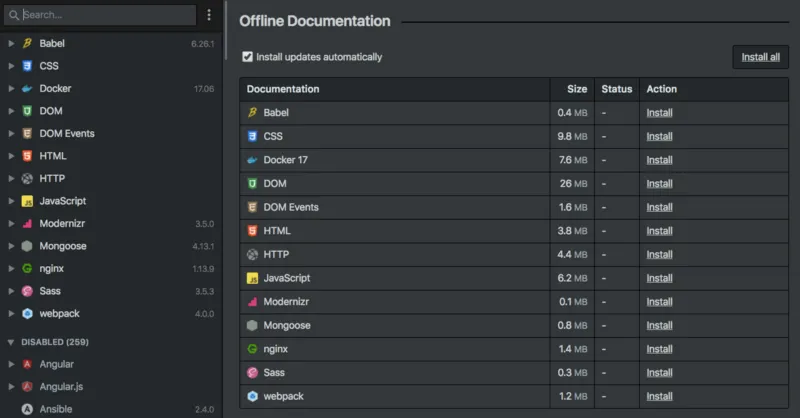Click the search magnifier icon

(x=14, y=15)
